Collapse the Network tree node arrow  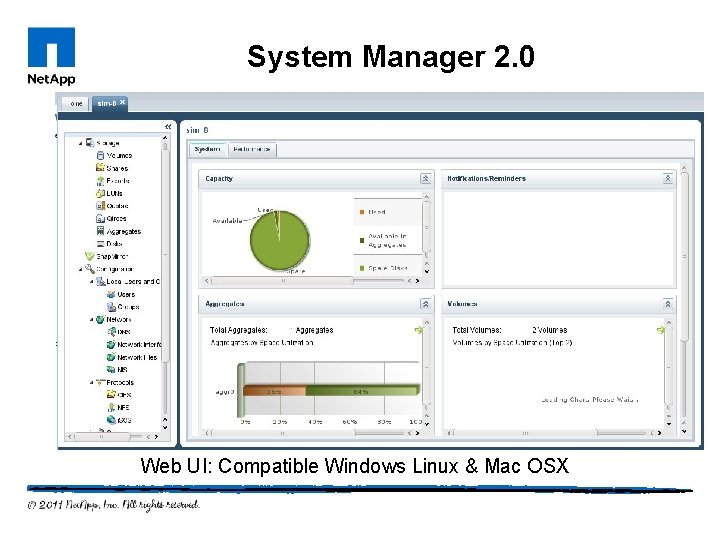click(x=91, y=319)
